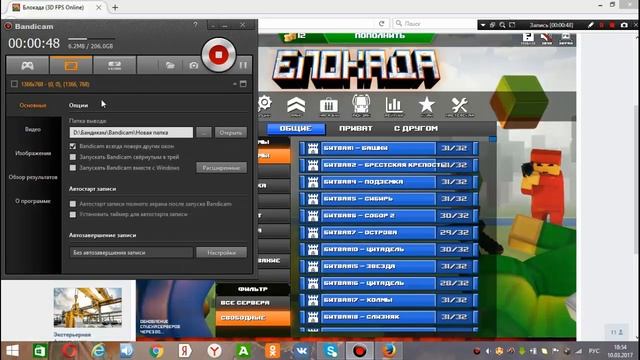Open dropdown arrow in the recording overlay bar

pos(483,25)
